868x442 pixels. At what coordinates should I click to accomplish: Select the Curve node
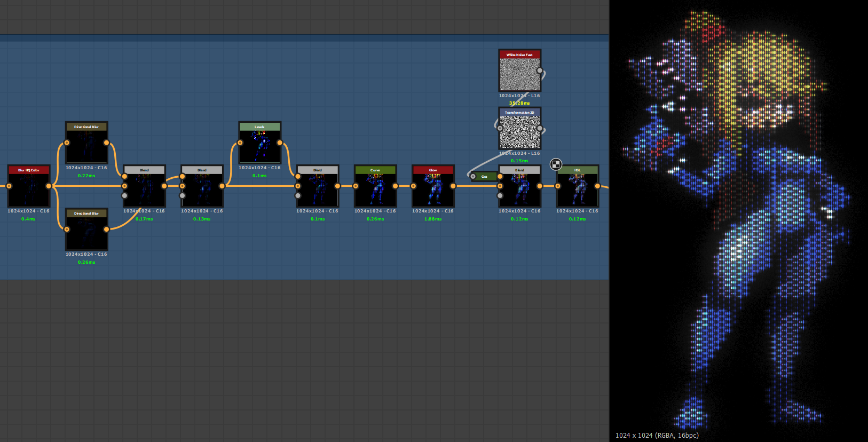375,186
